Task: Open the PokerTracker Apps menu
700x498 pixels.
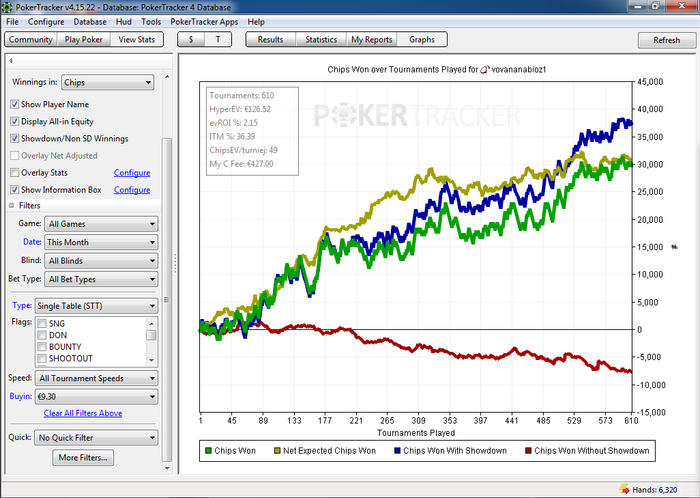Action: point(204,22)
